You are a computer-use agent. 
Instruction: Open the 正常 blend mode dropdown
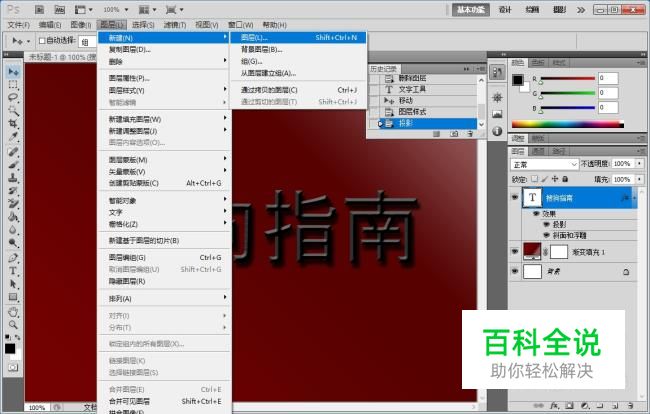(x=544, y=165)
